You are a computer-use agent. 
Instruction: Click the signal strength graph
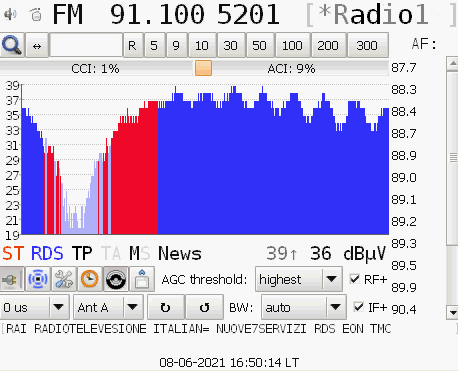pyautogui.click(x=205, y=159)
